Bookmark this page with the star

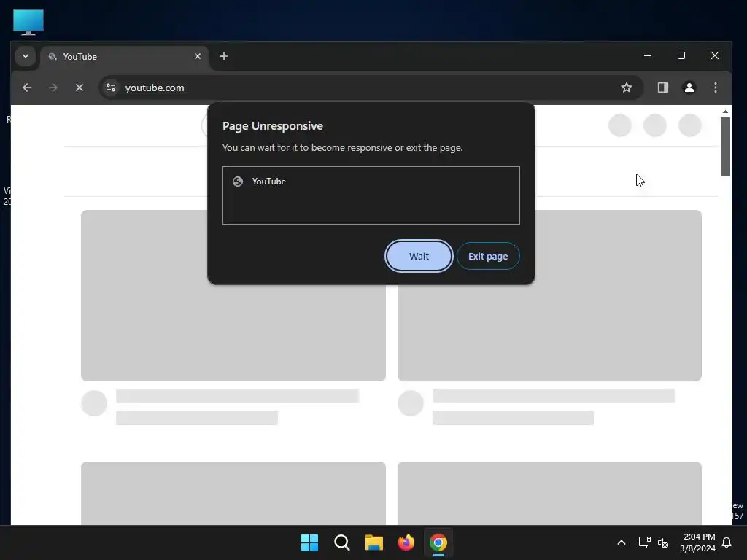pyautogui.click(x=627, y=87)
